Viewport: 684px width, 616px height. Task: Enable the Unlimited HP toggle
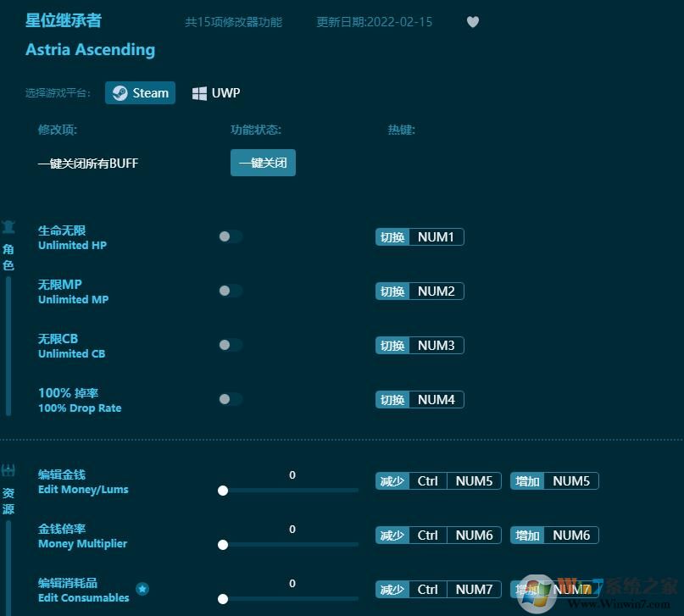point(230,236)
